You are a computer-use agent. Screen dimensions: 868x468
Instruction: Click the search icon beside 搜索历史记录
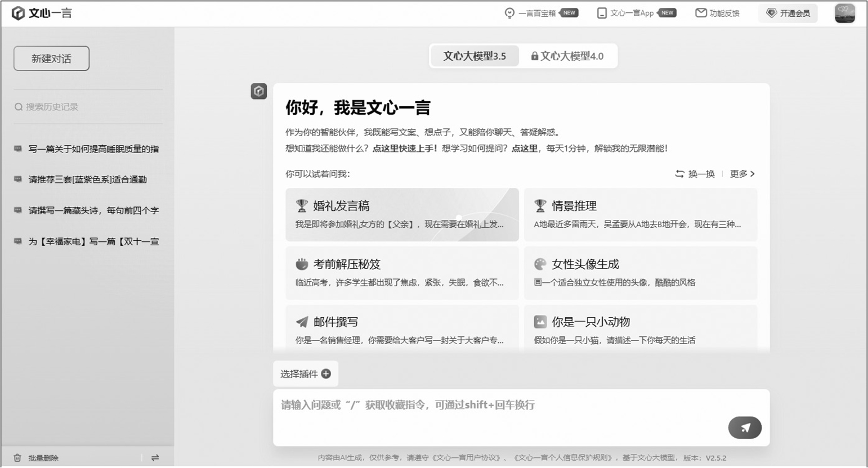19,107
